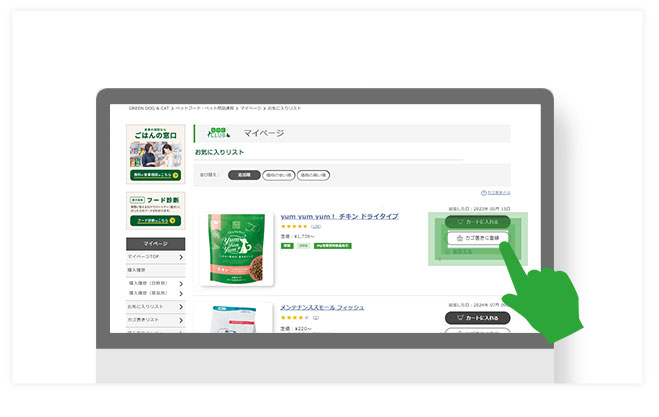Open メンテナンススモール フィッシュ product link
Image resolution: width=659 pixels, height=417 pixels.
tap(322, 308)
